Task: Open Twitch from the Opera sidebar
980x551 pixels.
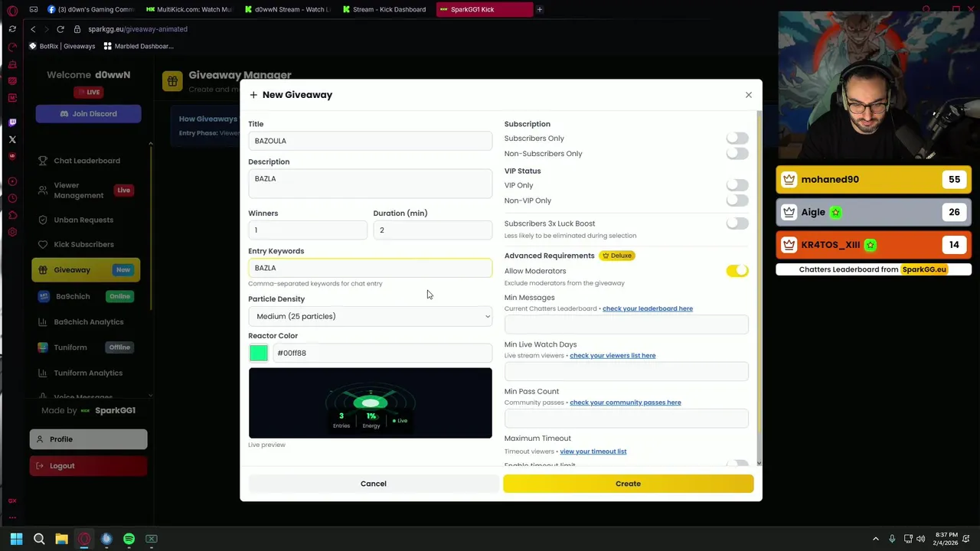Action: pyautogui.click(x=12, y=122)
